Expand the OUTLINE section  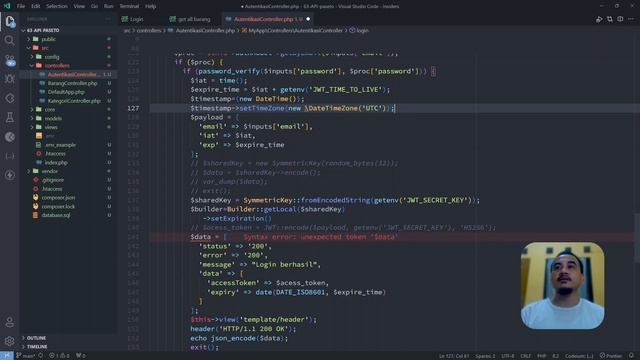click(x=36, y=338)
